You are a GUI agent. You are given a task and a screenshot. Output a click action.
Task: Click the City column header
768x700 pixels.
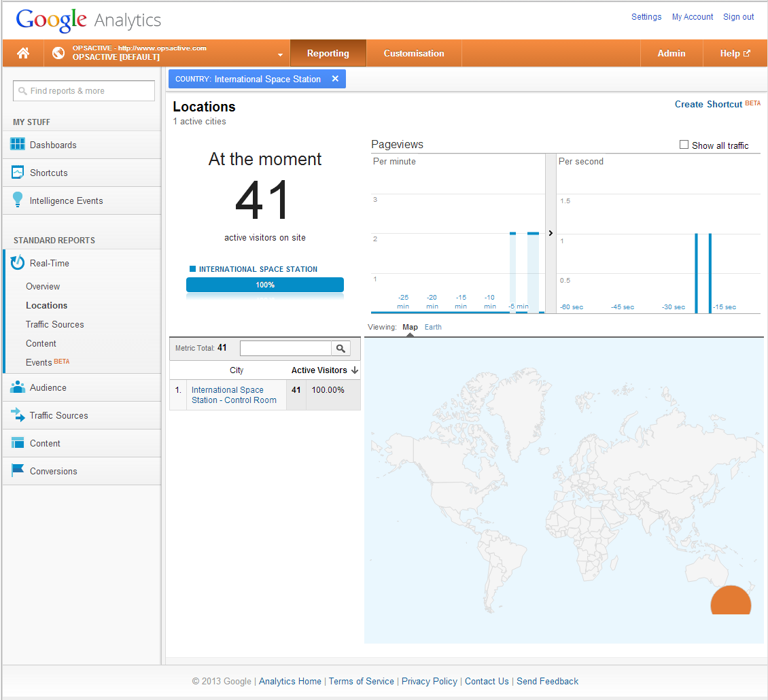pos(237,370)
